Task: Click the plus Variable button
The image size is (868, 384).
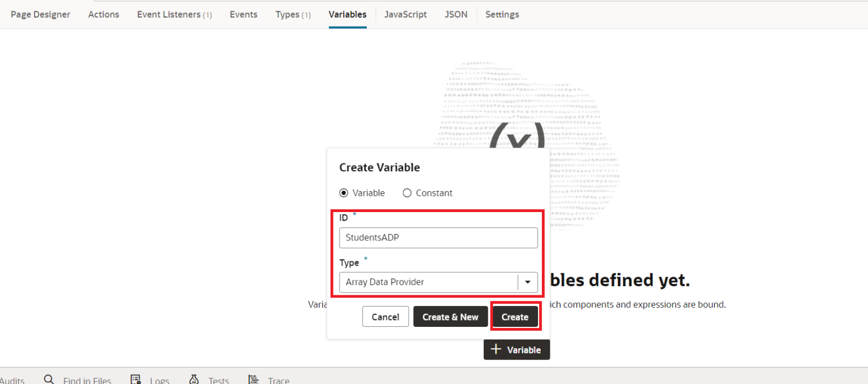Action: tap(517, 350)
